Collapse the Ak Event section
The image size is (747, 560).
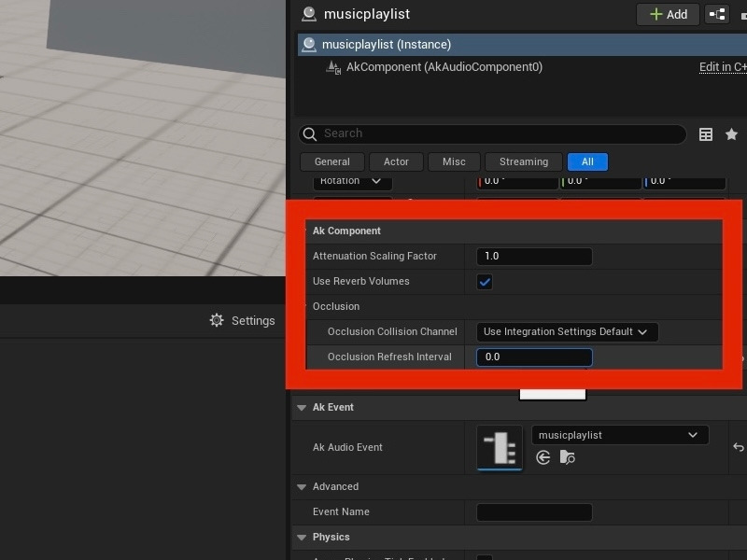pos(301,408)
